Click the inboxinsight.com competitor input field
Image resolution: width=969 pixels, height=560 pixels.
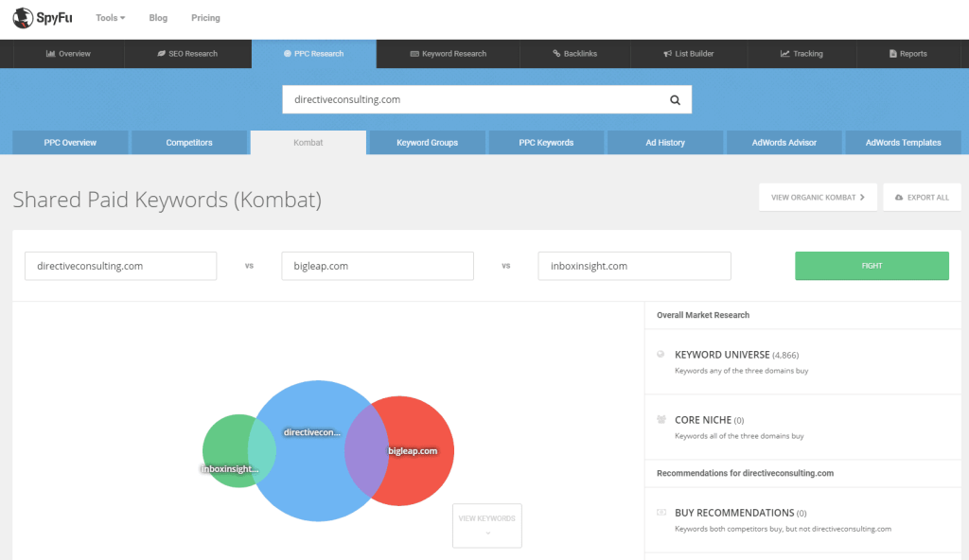coord(635,266)
